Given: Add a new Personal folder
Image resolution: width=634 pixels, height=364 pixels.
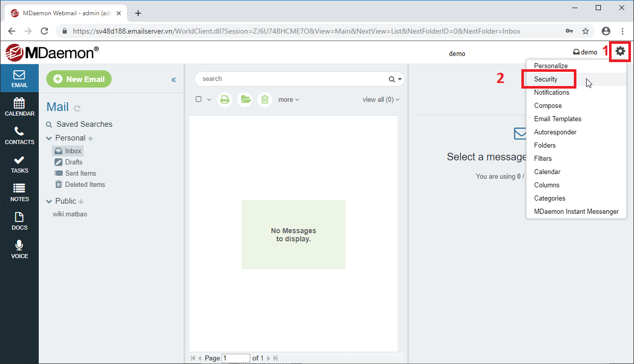Looking at the screenshot, I should coord(91,138).
